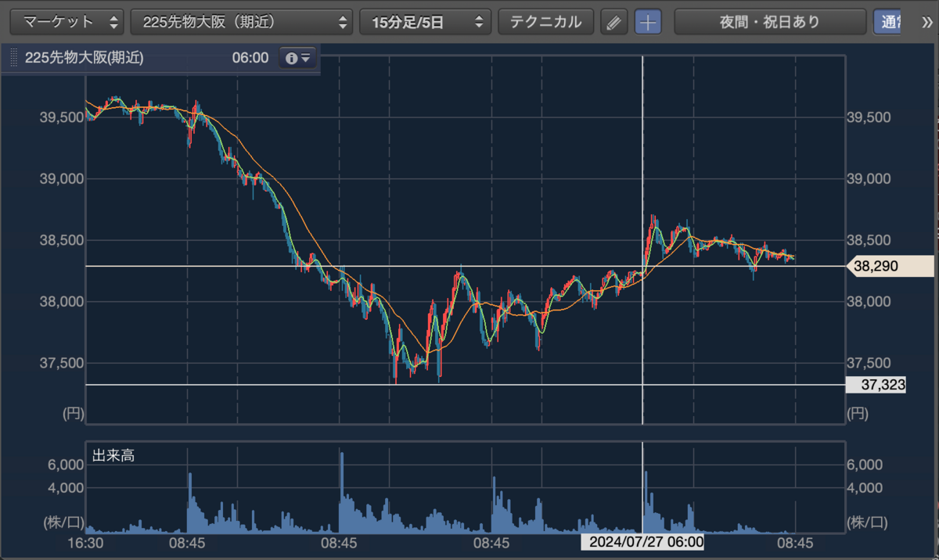
Task: Select the 2024/07/27 06:00 time marker
Action: click(x=642, y=542)
